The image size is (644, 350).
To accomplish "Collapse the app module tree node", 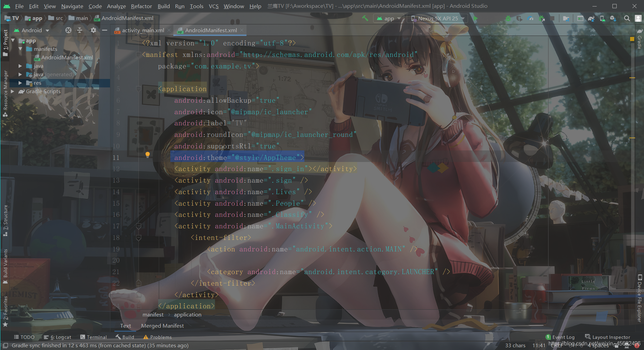I will pyautogui.click(x=13, y=41).
